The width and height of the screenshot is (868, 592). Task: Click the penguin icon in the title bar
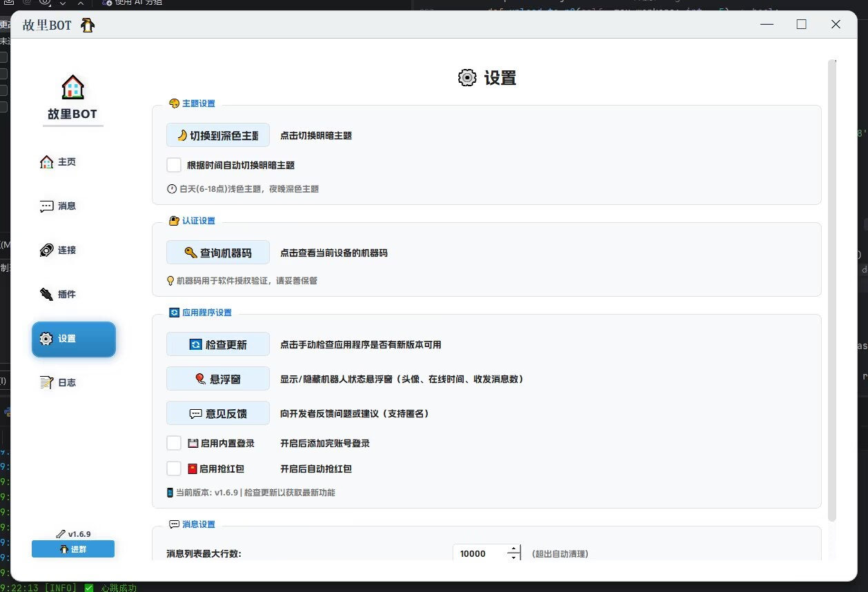click(87, 24)
